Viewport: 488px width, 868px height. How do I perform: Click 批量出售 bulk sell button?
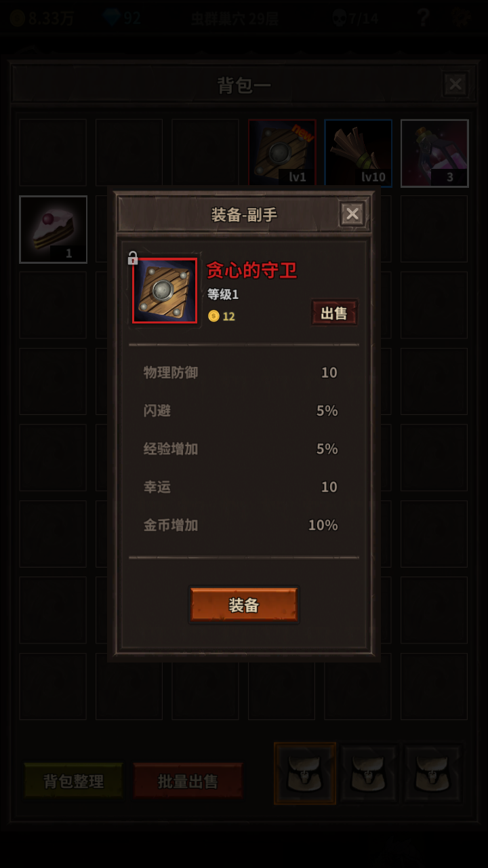click(x=188, y=781)
